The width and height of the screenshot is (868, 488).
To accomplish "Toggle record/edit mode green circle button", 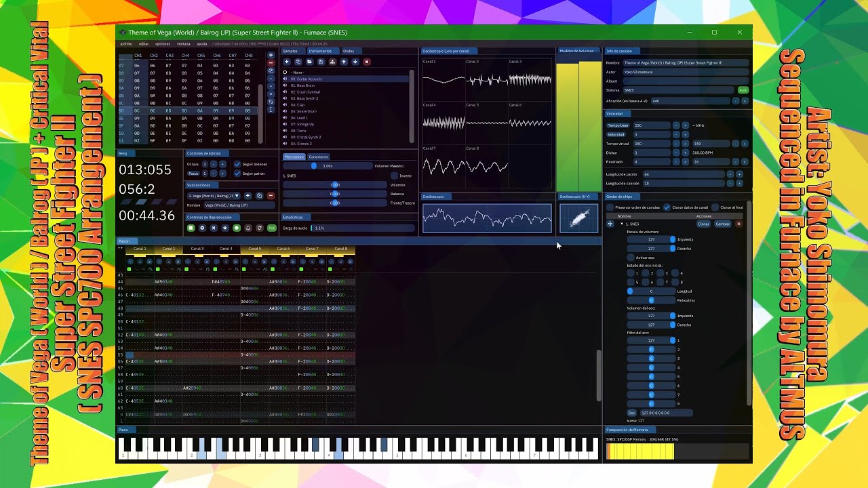I will pyautogui.click(x=237, y=228).
